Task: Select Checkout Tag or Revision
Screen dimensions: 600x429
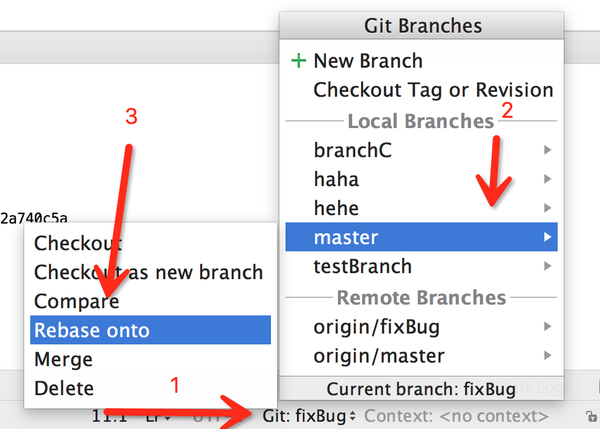Action: [433, 90]
